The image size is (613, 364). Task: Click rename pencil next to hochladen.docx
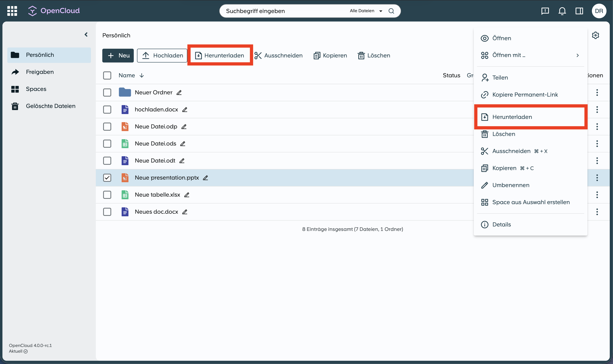point(185,110)
